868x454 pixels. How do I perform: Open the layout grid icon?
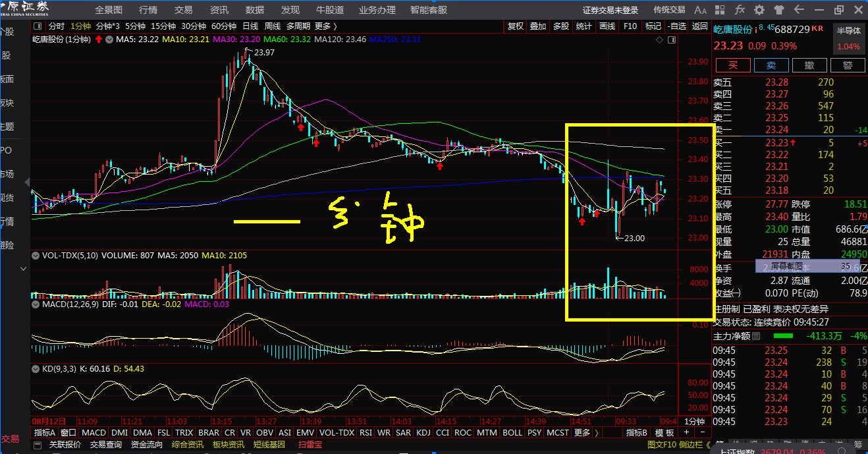coord(720,10)
